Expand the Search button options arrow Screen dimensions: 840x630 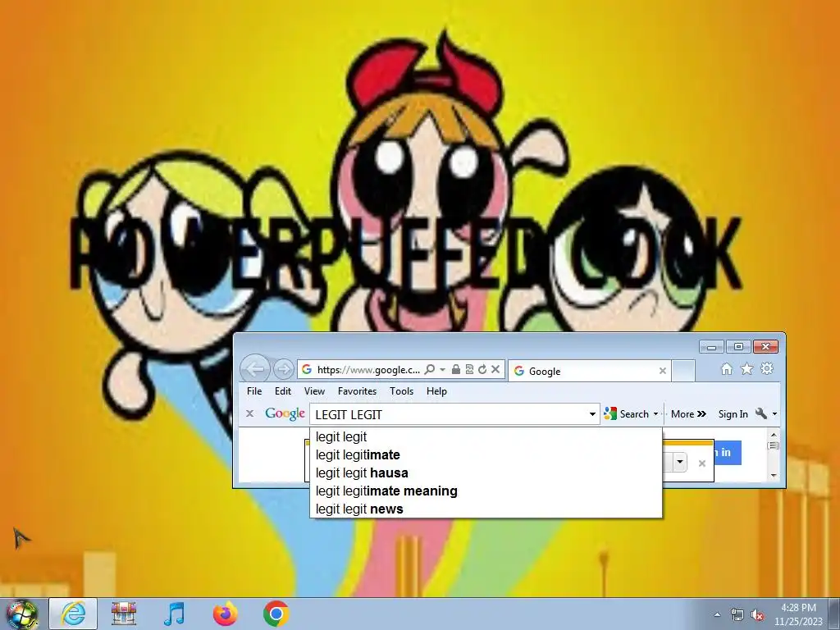pos(655,414)
